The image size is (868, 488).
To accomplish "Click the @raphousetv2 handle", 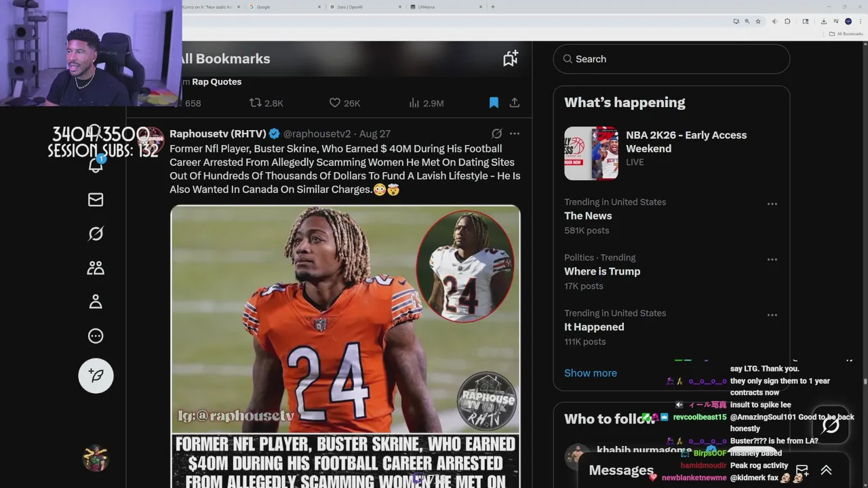I will tap(317, 134).
